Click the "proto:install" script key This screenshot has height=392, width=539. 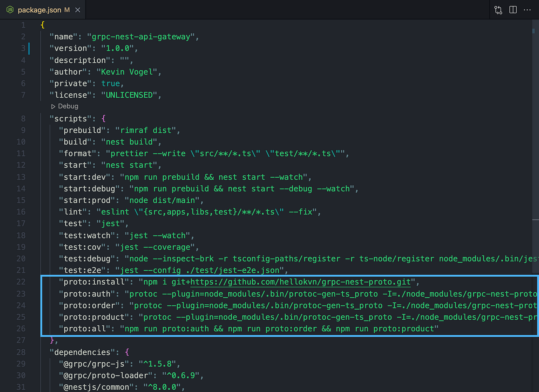(94, 282)
